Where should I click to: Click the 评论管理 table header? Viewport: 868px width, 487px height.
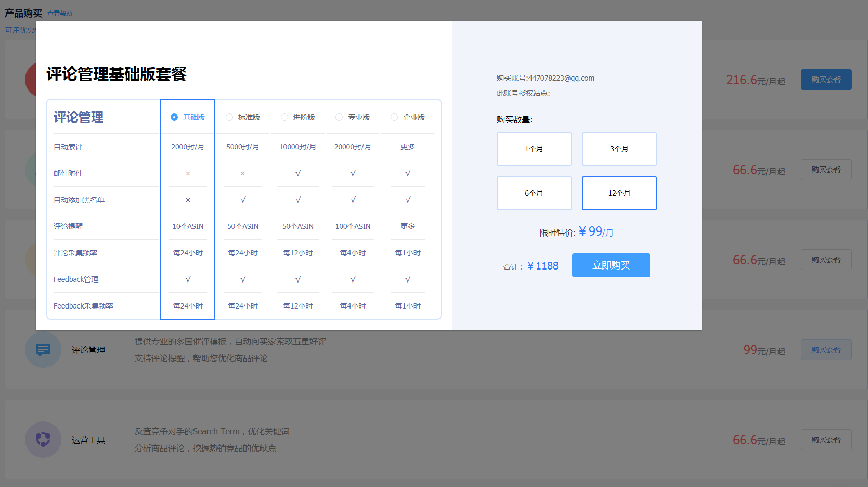pos(79,118)
